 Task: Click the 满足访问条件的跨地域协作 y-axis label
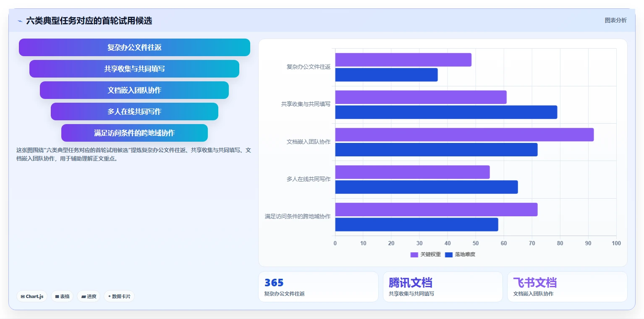click(x=298, y=216)
